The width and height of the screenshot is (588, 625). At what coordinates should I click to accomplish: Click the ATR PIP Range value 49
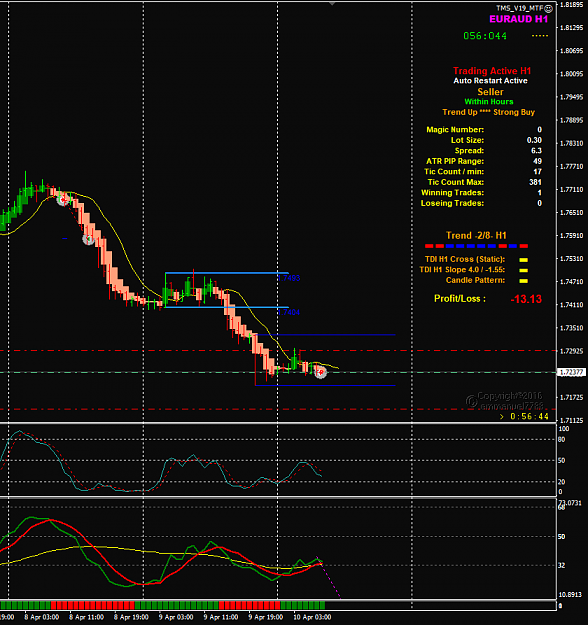click(x=537, y=161)
